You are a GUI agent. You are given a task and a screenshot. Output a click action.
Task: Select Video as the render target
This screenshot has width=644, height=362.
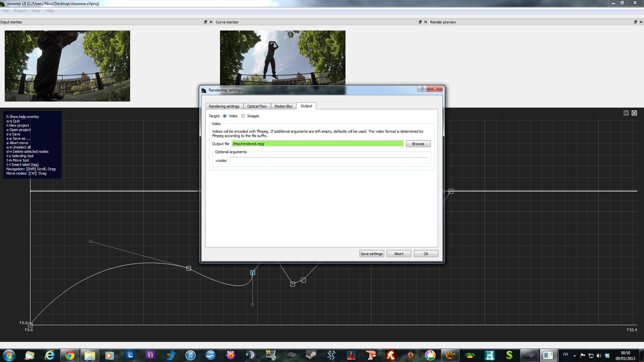225,116
